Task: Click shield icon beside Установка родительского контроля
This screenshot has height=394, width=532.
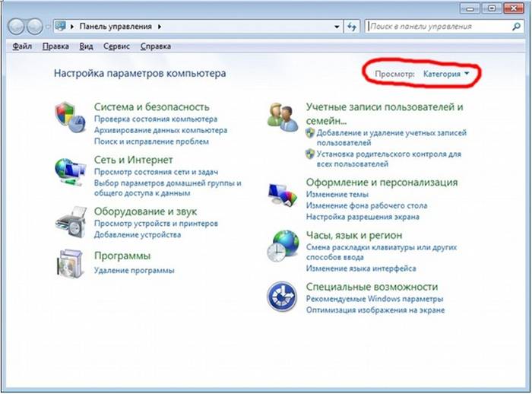Action: (x=310, y=154)
